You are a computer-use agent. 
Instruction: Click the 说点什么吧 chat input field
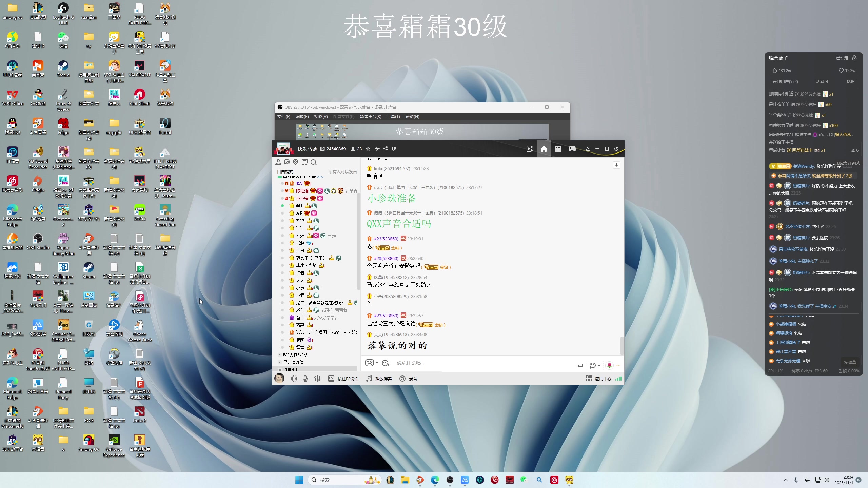point(485,363)
